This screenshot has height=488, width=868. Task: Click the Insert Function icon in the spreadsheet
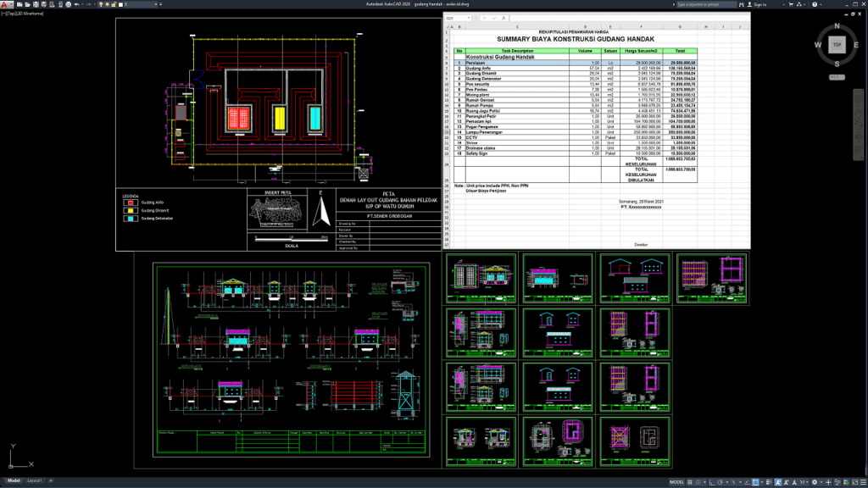[504, 18]
